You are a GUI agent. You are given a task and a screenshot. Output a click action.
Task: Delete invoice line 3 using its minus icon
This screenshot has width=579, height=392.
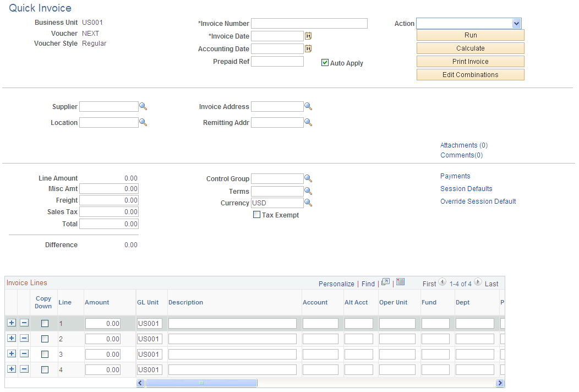point(23,353)
